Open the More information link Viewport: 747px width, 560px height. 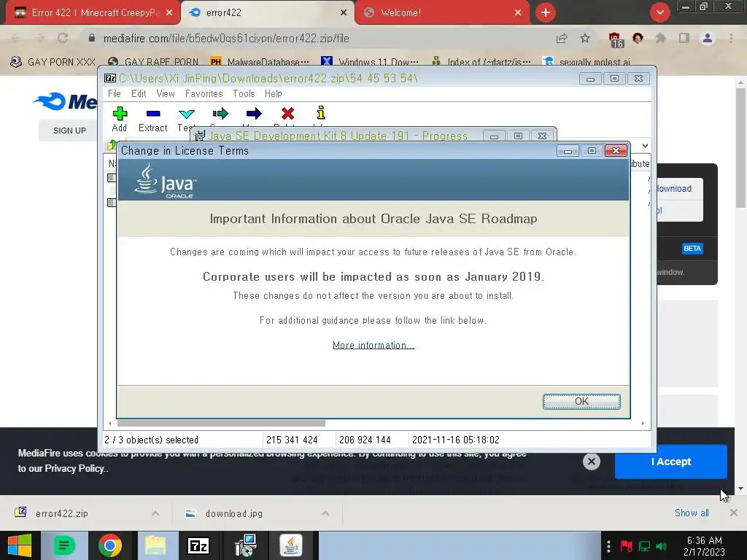pos(373,345)
